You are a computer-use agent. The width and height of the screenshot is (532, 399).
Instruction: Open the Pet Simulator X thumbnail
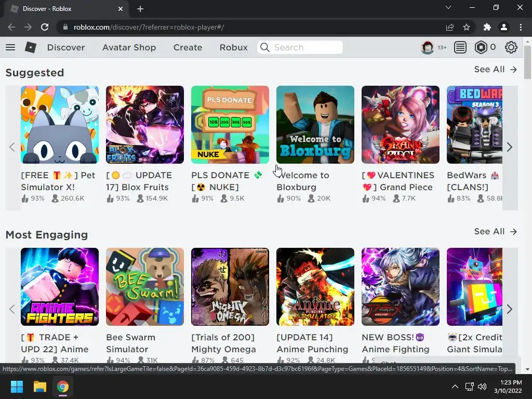click(x=60, y=125)
